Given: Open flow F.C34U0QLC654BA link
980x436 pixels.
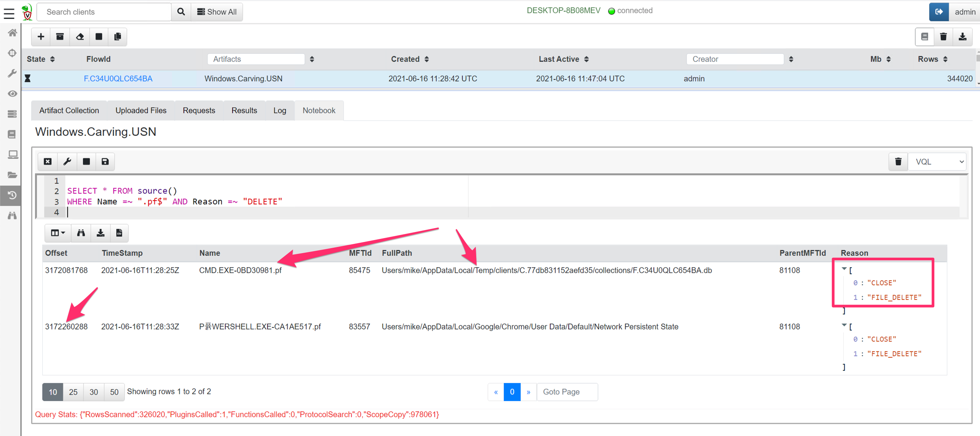Looking at the screenshot, I should click(x=118, y=79).
